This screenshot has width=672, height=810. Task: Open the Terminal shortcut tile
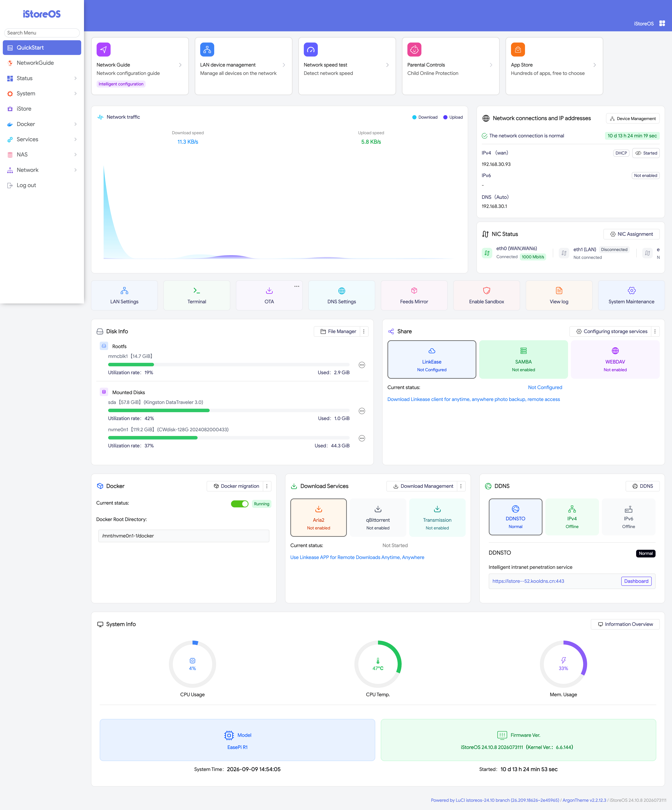[197, 295]
